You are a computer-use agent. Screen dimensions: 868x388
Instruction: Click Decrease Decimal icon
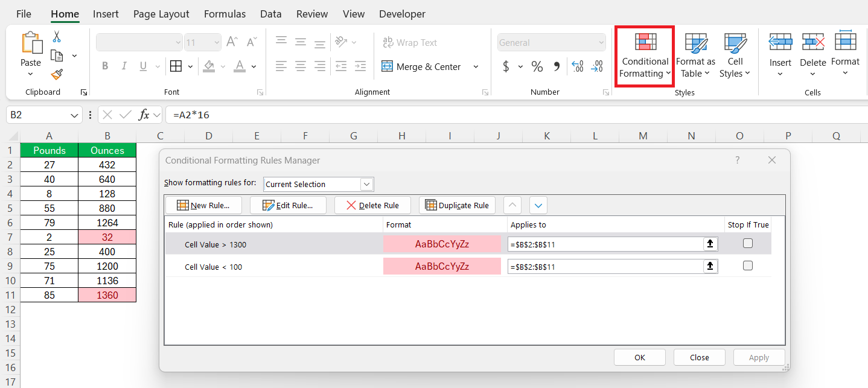click(x=597, y=66)
